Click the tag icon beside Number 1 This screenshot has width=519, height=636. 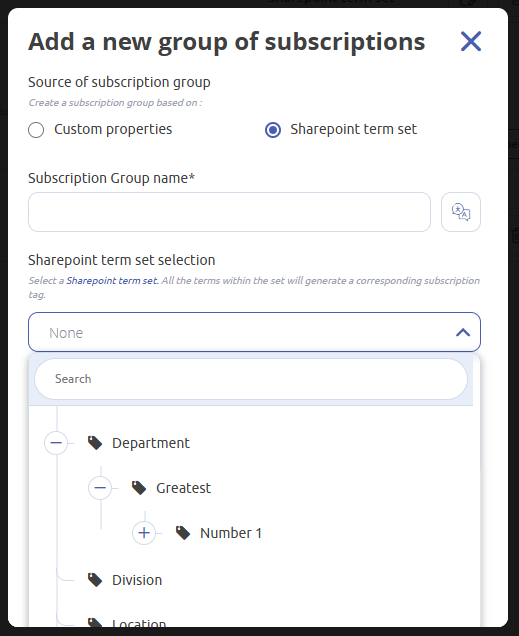tap(183, 533)
